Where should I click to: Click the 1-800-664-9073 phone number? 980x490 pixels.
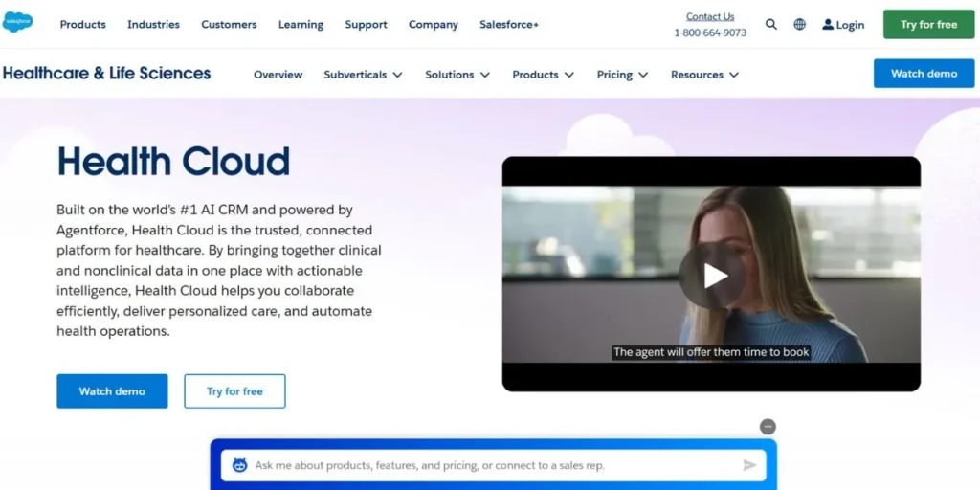tap(710, 33)
